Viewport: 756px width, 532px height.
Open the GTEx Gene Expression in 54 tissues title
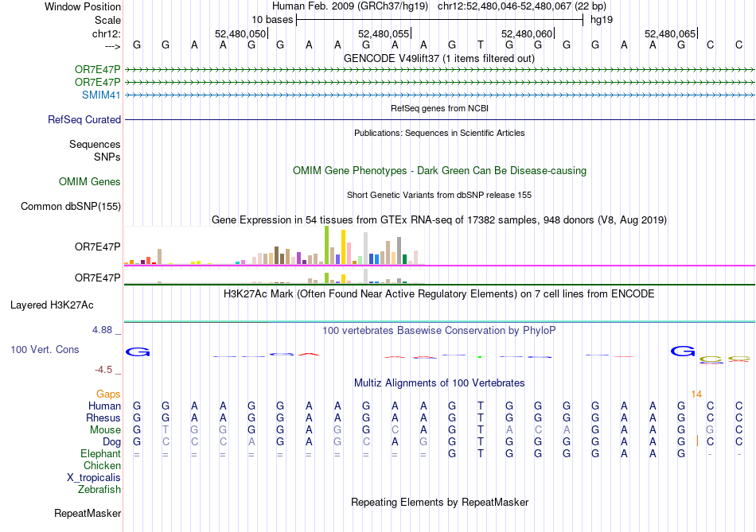click(439, 219)
